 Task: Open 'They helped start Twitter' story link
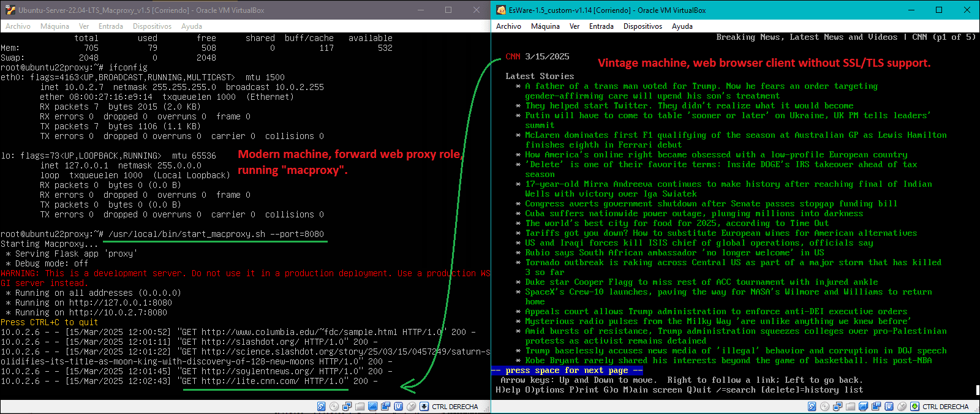coord(689,105)
